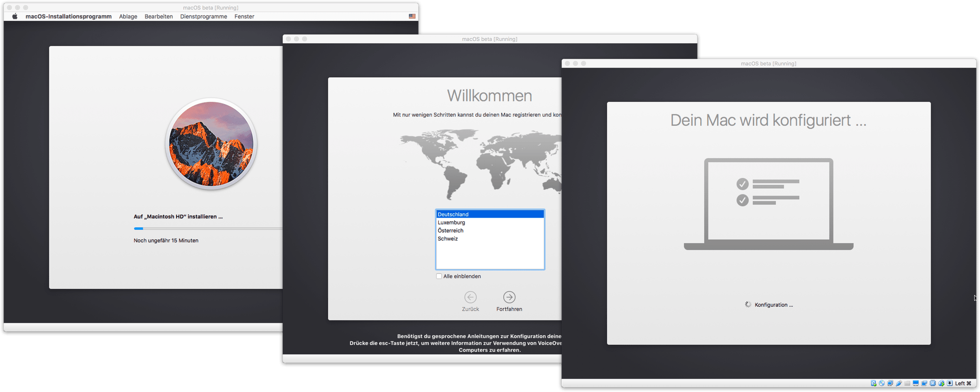Viewport: 980px width, 392px height.
Task: Click the optical disc status icon
Action: [882, 383]
